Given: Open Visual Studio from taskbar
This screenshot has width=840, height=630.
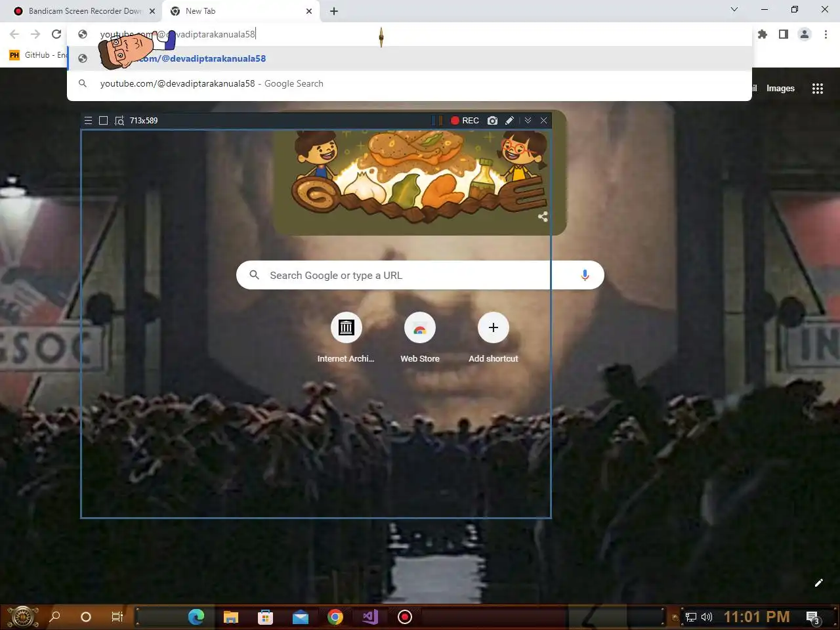Looking at the screenshot, I should point(370,617).
